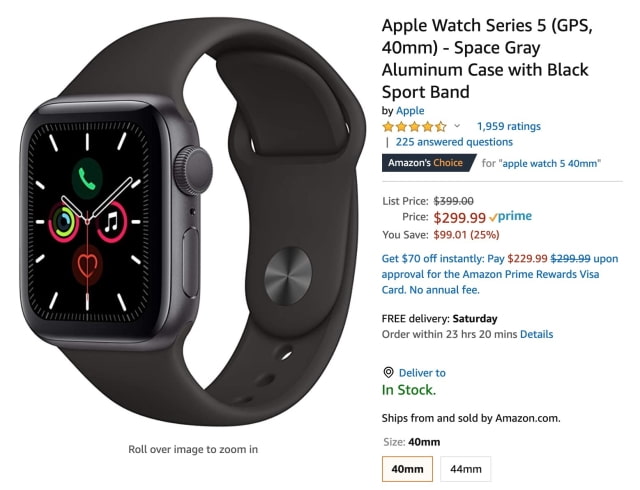Open the "apple watch 5 40mm" search link
Image resolution: width=640 pixels, height=490 pixels.
pyautogui.click(x=550, y=163)
